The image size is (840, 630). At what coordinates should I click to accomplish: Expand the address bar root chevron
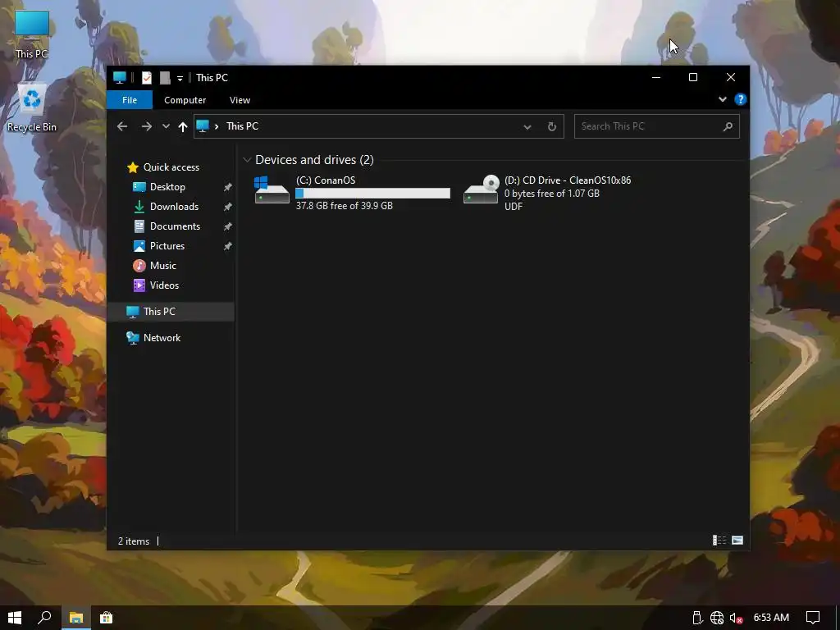217,126
